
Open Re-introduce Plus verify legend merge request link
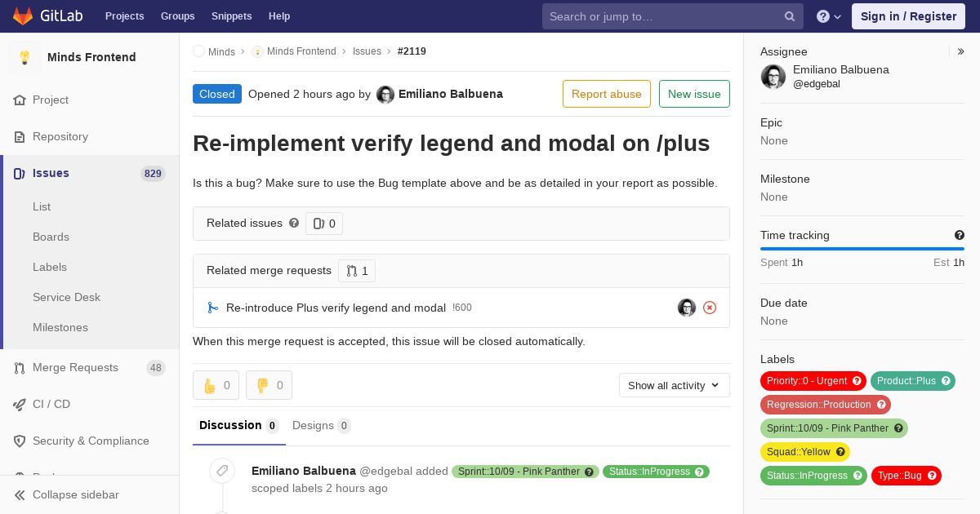click(x=336, y=308)
